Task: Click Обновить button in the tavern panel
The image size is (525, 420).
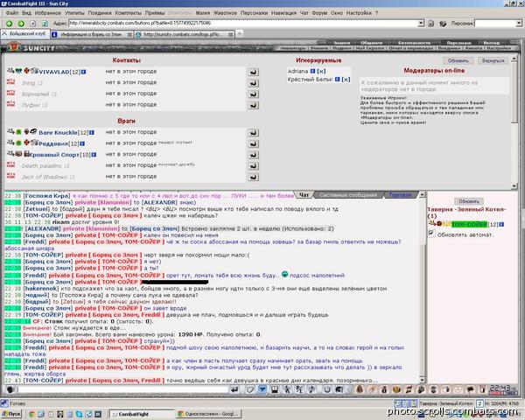Action: tap(469, 201)
